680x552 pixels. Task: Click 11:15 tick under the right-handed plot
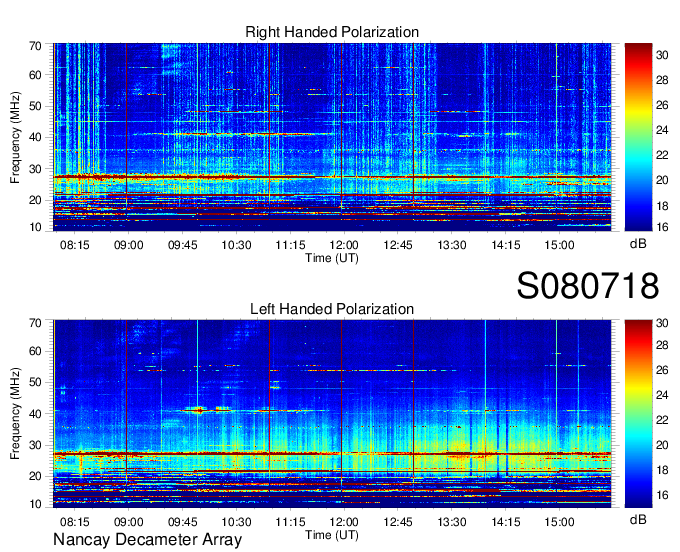coord(290,245)
